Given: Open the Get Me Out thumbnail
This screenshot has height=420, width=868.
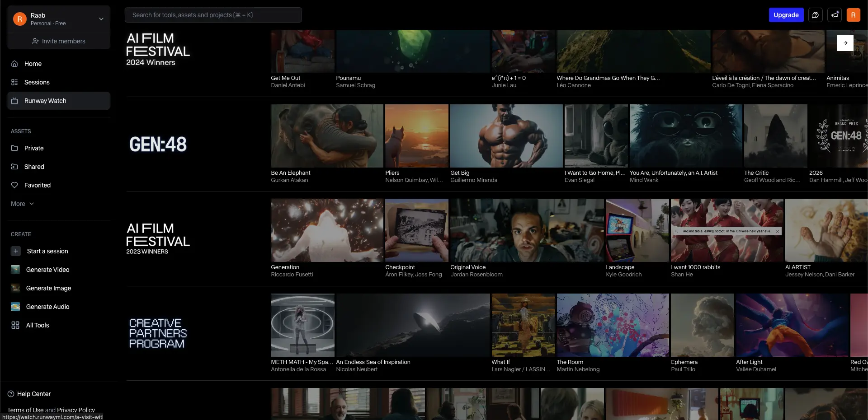Looking at the screenshot, I should pos(303,51).
